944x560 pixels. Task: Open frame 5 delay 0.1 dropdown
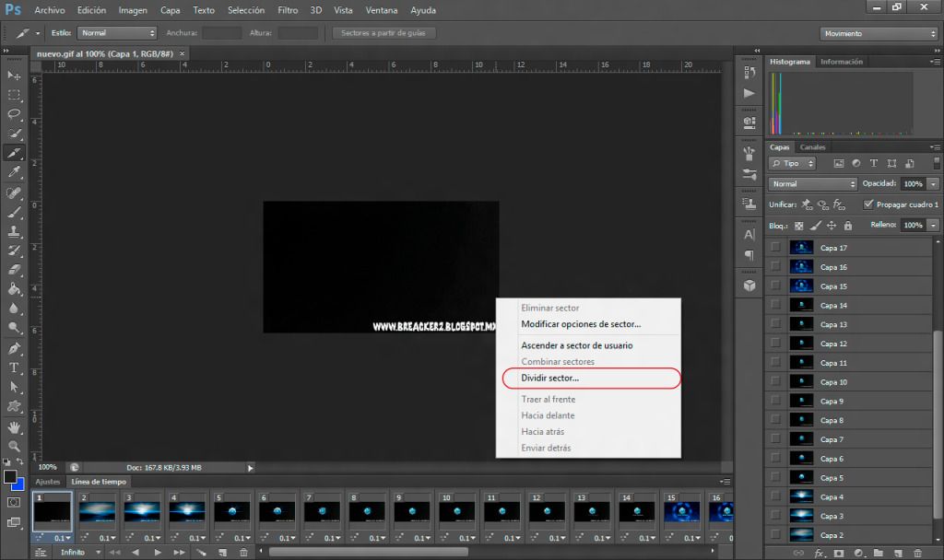click(x=242, y=538)
